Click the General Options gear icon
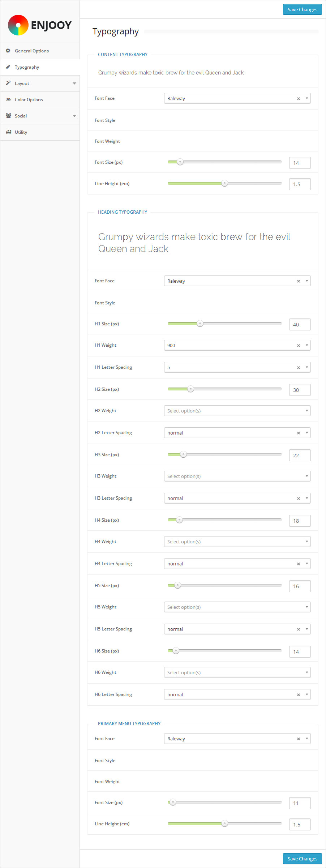The height and width of the screenshot is (868, 326). (x=8, y=51)
